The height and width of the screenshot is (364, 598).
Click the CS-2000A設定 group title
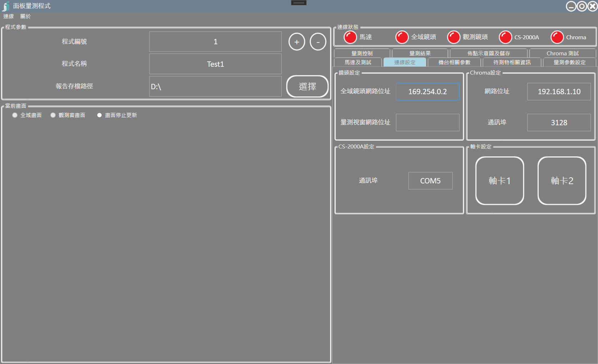coord(356,147)
